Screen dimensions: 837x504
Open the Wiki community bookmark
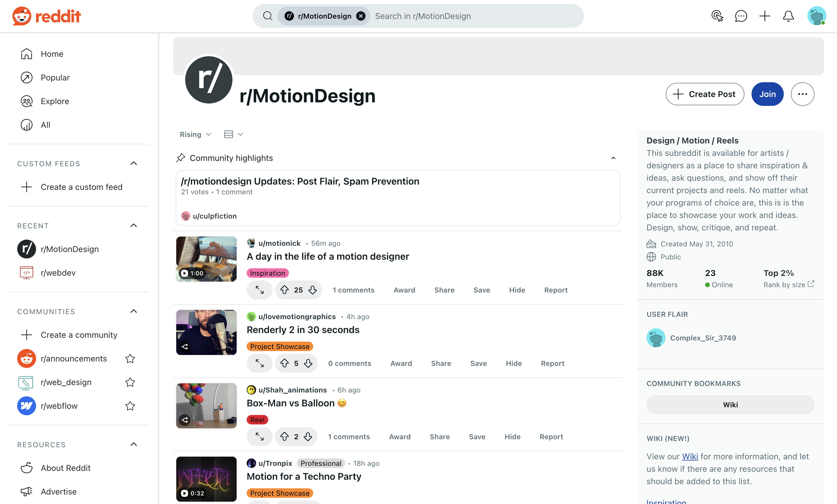[730, 405]
